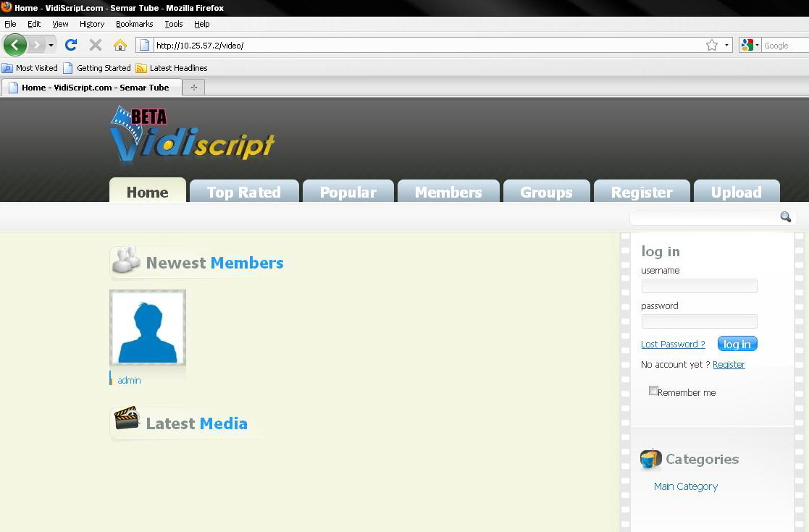Open the Most Visited bookmarks folder
This screenshot has height=532, width=809.
tap(30, 68)
